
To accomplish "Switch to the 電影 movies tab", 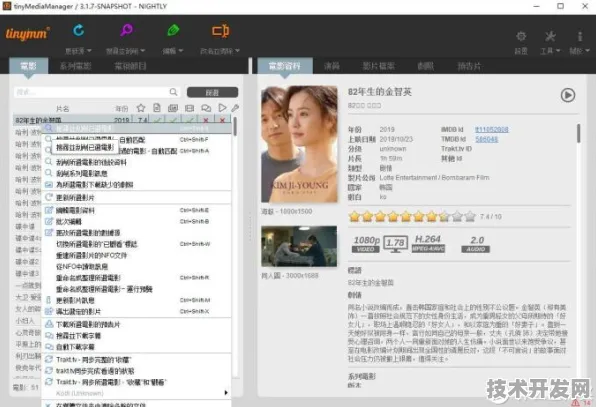I will [29, 66].
